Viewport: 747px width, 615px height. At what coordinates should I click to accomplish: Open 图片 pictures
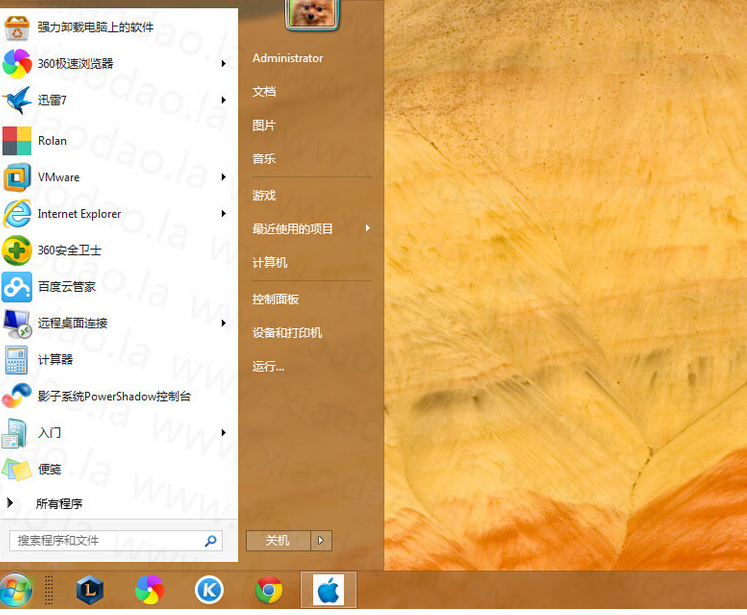click(x=264, y=125)
